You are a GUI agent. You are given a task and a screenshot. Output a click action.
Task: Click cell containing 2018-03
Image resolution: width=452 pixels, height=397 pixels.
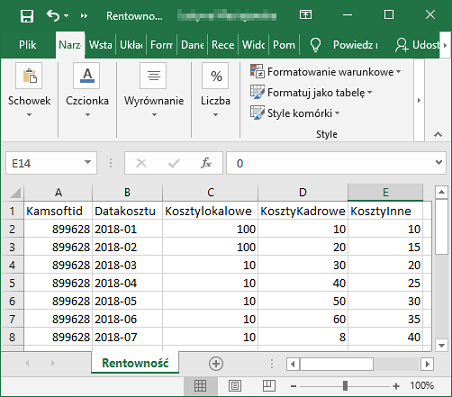(x=127, y=265)
